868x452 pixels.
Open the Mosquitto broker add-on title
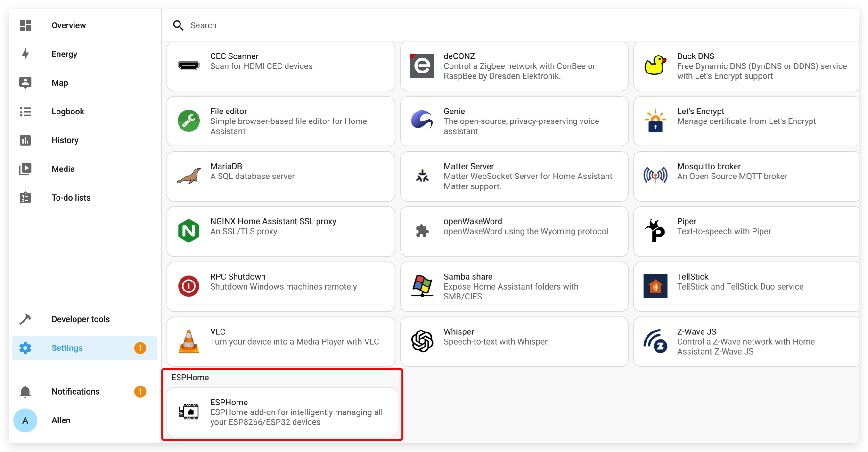click(x=709, y=166)
